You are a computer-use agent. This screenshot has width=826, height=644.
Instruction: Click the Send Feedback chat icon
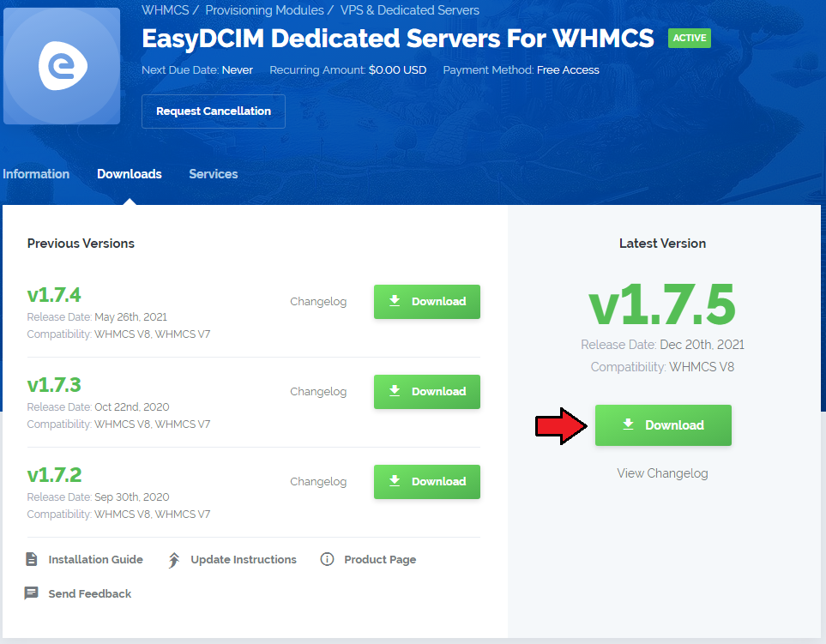31,593
